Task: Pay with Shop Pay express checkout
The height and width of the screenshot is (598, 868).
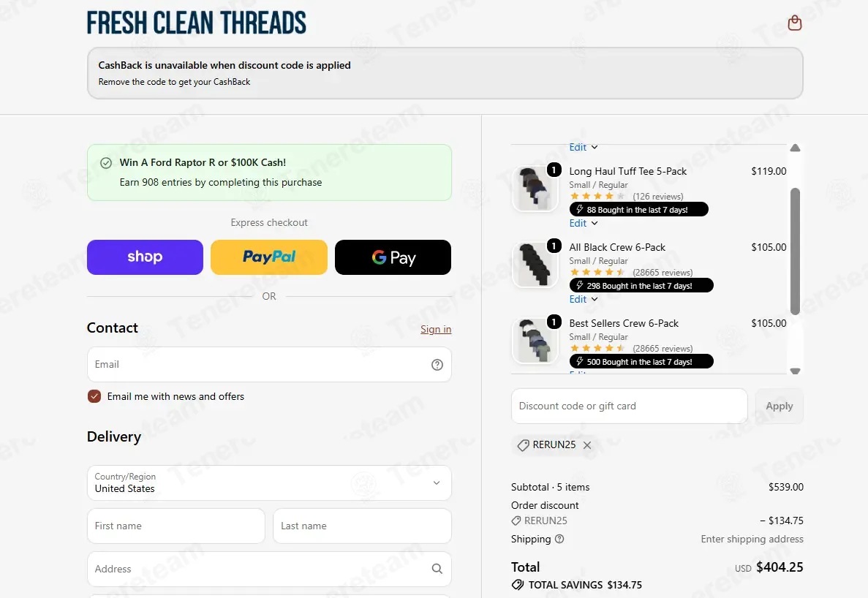Action: coord(145,257)
